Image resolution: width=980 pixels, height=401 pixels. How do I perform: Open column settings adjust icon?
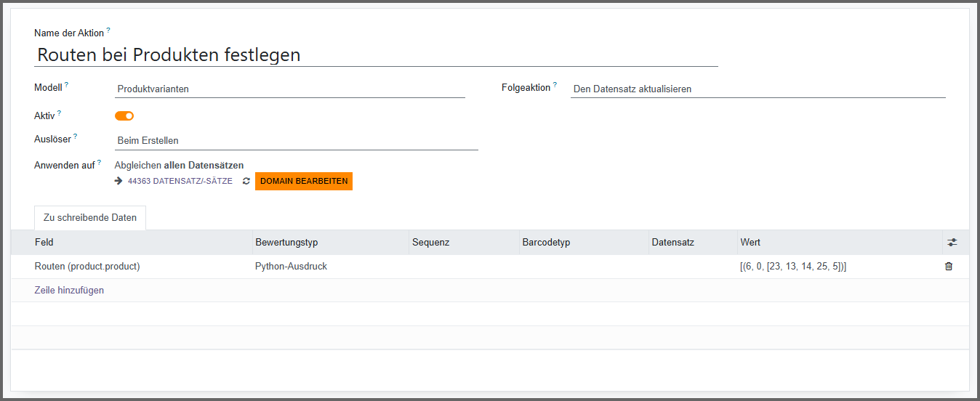952,243
